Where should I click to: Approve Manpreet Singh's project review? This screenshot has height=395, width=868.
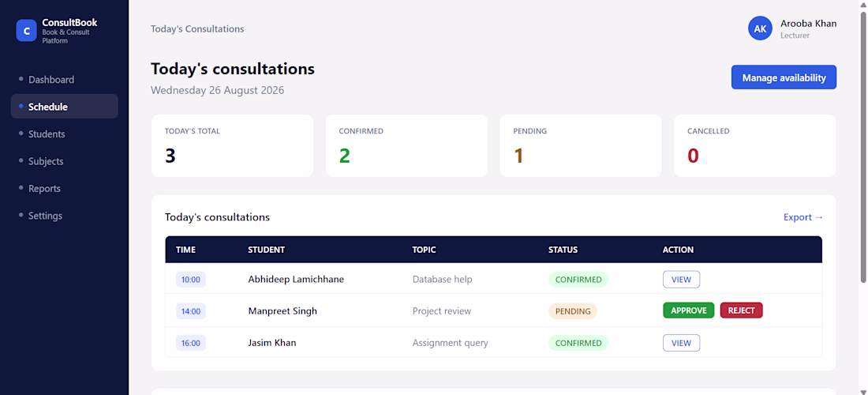(x=689, y=310)
